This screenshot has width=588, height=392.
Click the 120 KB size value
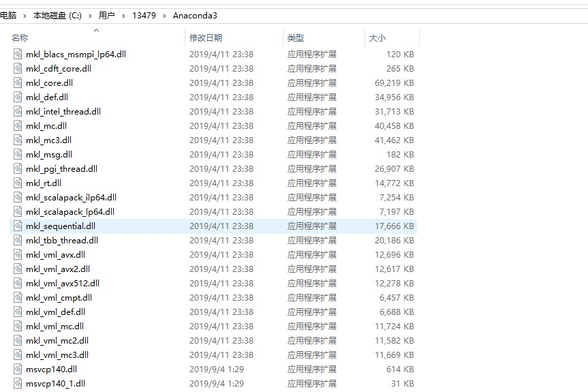click(x=400, y=55)
